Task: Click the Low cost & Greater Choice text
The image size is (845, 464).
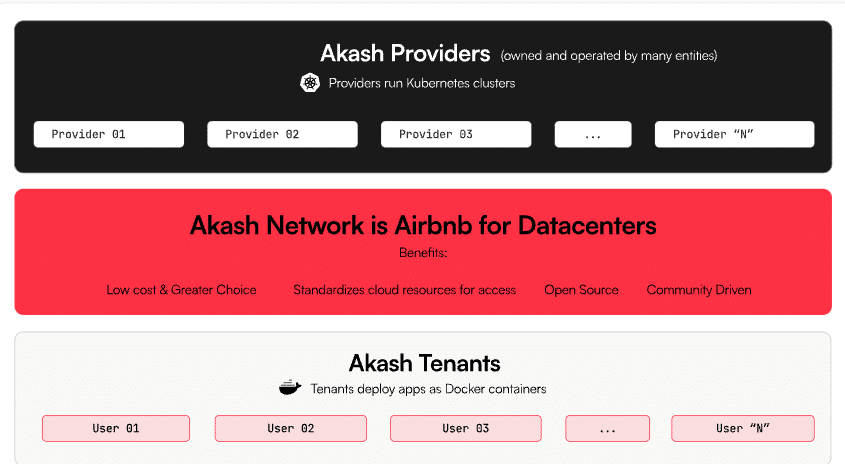Action: click(x=181, y=290)
